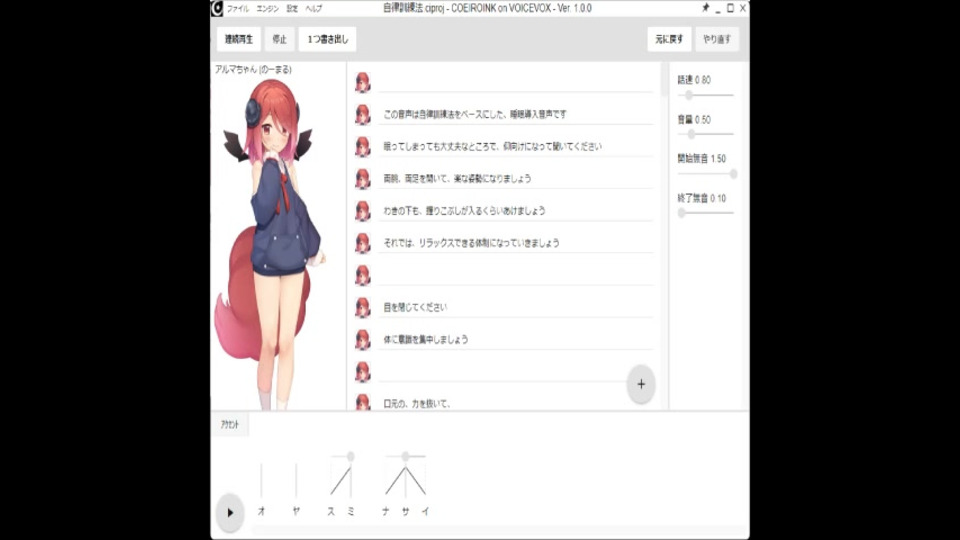Click character icon beside 口元の、力を抜いて line
The image size is (960, 540).
click(x=362, y=402)
